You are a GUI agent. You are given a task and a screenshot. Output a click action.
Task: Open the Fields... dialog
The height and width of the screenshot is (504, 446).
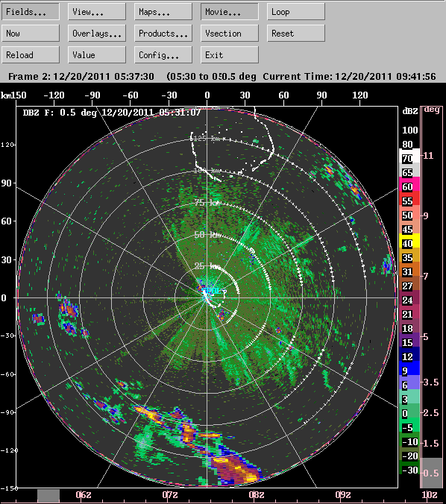(31, 12)
